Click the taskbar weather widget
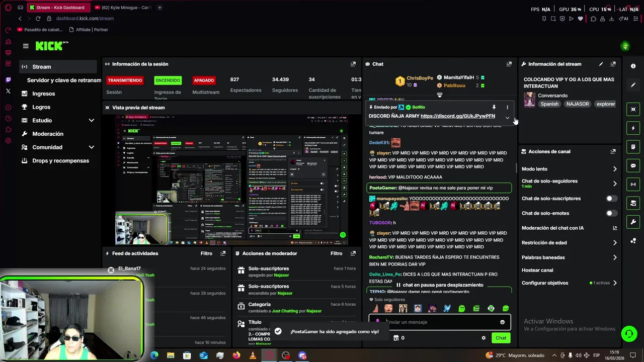Image resolution: width=644 pixels, height=362 pixels. point(515,355)
